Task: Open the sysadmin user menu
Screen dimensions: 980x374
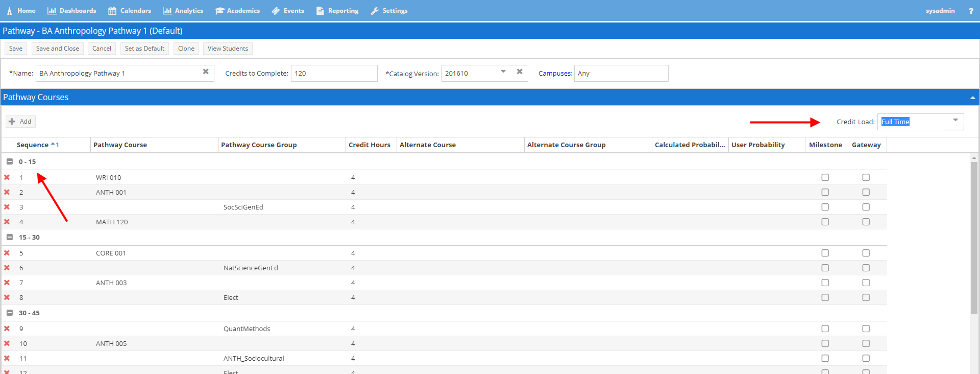Action: click(x=940, y=11)
